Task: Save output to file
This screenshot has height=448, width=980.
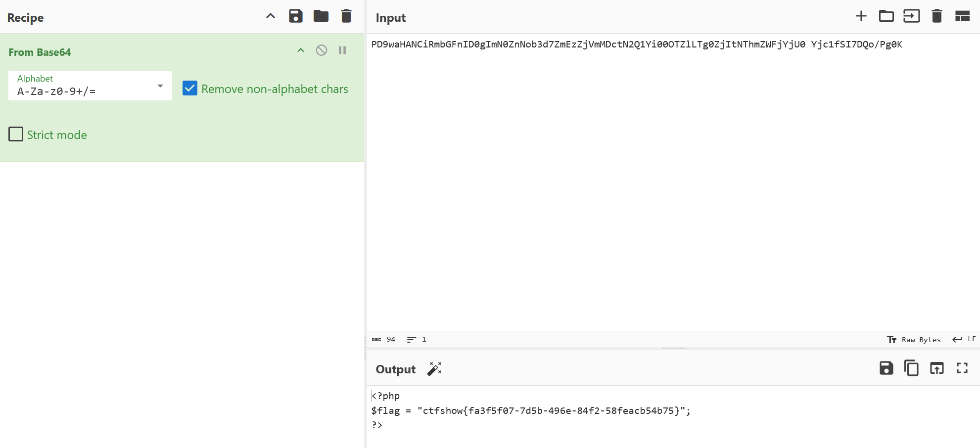Action: click(887, 368)
